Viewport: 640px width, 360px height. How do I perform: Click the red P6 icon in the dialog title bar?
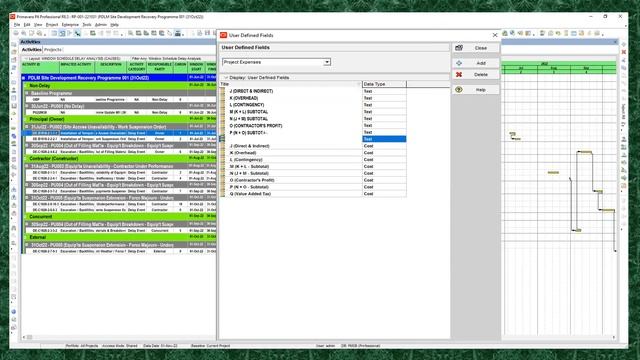tap(223, 35)
